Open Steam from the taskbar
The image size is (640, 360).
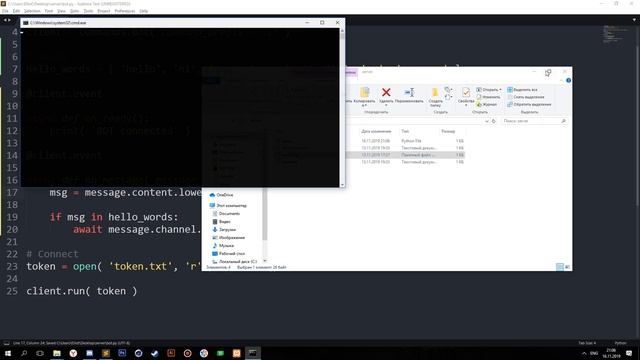(x=155, y=353)
